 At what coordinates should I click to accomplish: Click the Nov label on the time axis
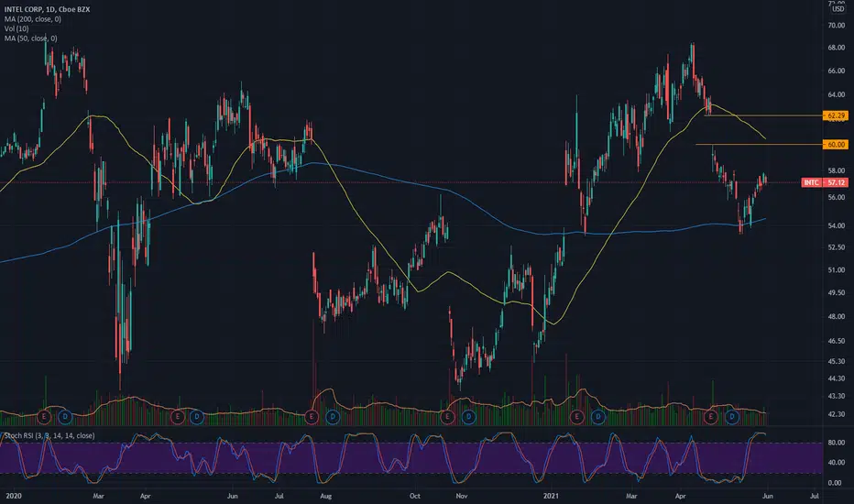461,496
